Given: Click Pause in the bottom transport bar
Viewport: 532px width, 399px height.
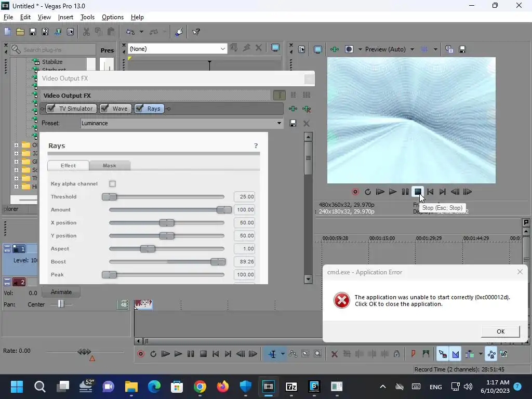Looking at the screenshot, I should pos(191,354).
